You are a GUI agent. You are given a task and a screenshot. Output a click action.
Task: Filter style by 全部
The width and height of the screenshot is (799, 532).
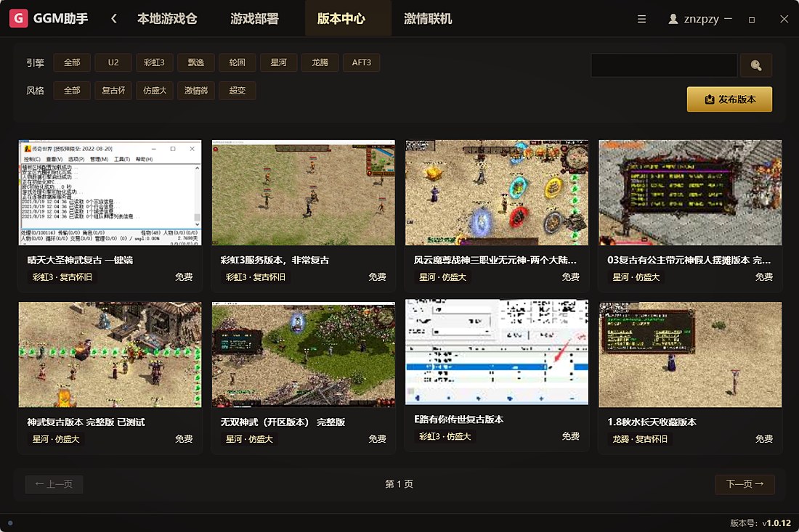pyautogui.click(x=72, y=91)
